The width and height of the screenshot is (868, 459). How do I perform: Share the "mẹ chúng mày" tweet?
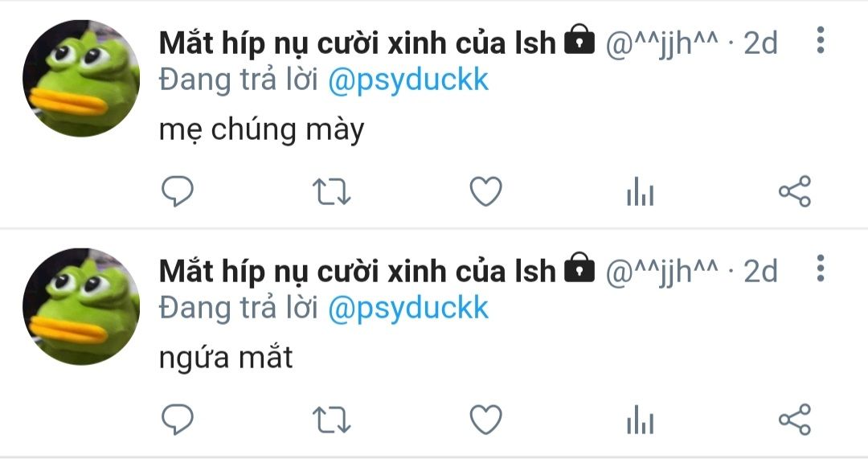click(794, 191)
